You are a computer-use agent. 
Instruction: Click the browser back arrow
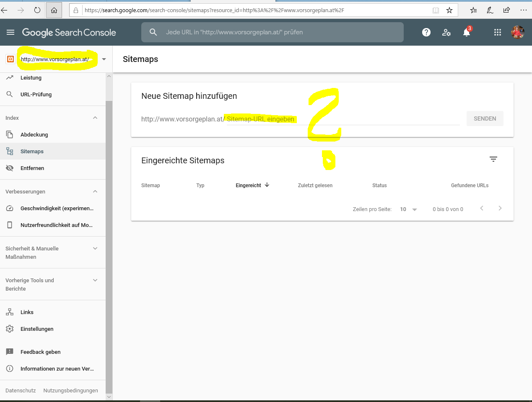tap(5, 10)
